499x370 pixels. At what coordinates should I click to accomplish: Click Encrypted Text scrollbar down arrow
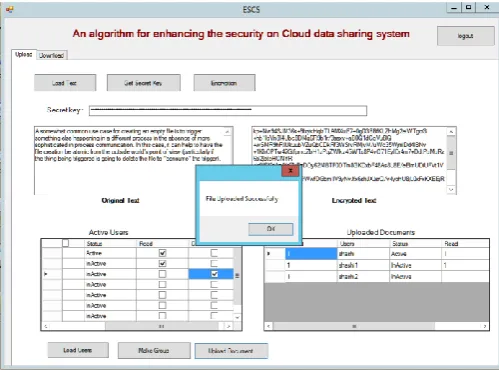pyautogui.click(x=451, y=189)
